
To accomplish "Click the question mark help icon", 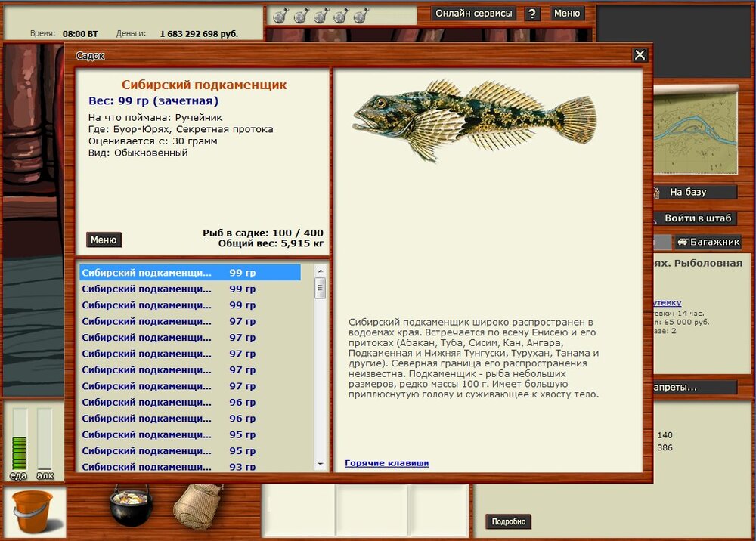I will [x=531, y=14].
